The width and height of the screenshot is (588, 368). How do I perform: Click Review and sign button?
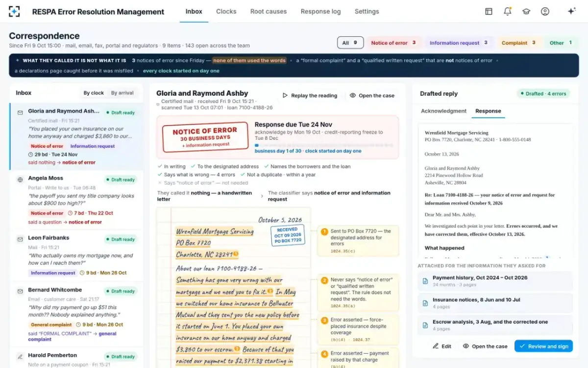tap(543, 346)
